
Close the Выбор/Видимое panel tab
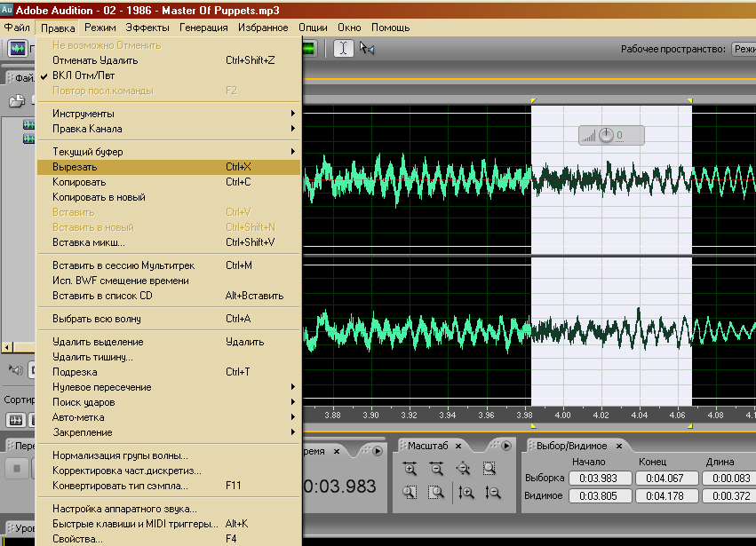point(619,447)
